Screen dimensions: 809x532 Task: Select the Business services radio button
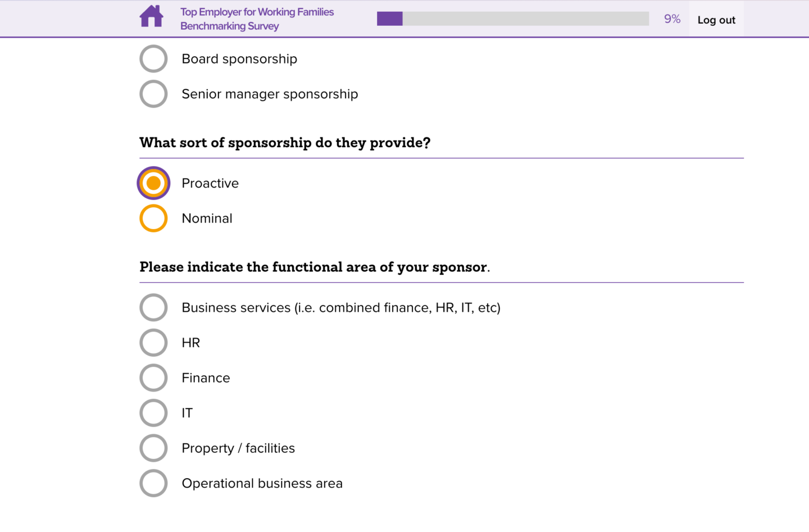[x=153, y=308]
